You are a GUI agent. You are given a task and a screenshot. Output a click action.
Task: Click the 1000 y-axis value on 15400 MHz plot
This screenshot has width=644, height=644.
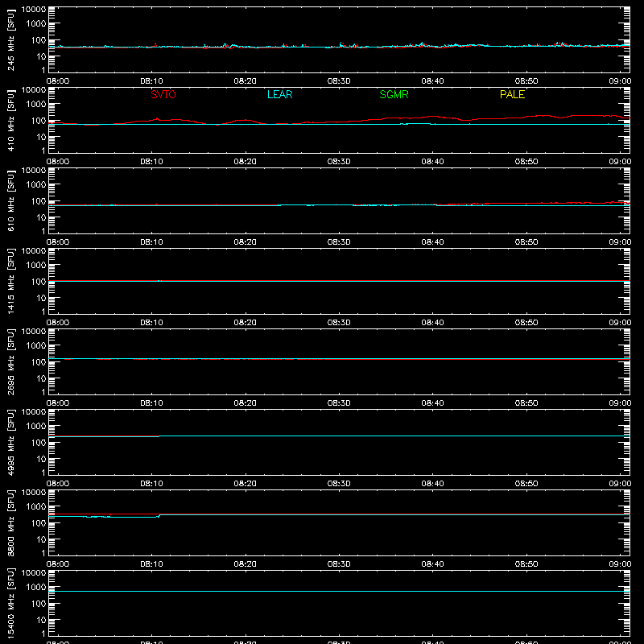[x=36, y=587]
